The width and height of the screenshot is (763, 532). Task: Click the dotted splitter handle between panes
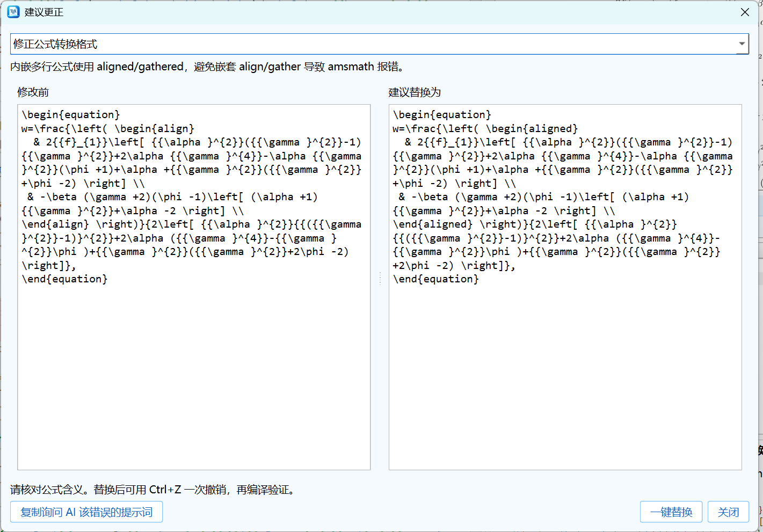click(380, 278)
